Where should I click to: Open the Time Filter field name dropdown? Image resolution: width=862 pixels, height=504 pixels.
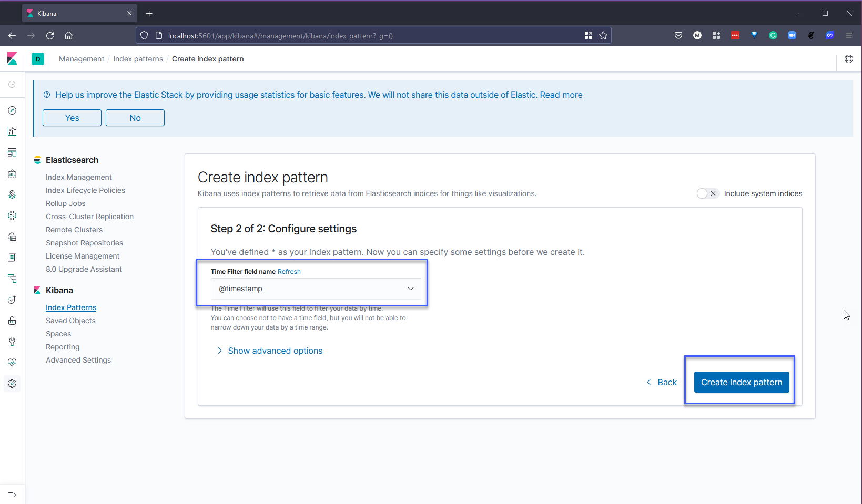click(316, 289)
